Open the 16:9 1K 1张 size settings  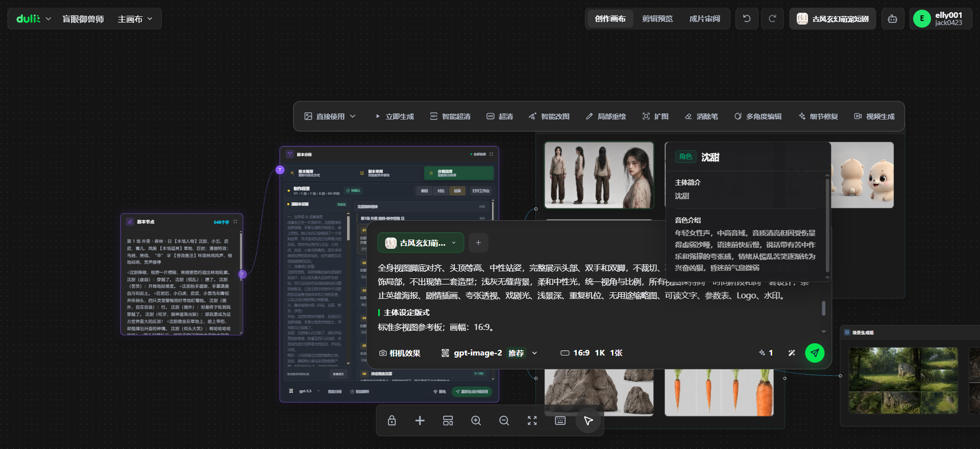[591, 353]
